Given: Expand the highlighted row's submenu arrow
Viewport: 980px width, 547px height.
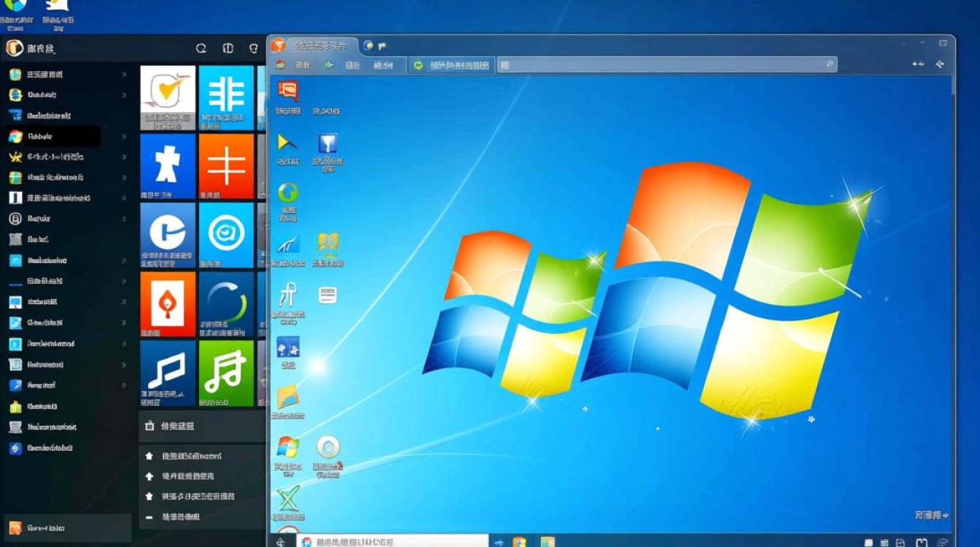Looking at the screenshot, I should (x=125, y=136).
